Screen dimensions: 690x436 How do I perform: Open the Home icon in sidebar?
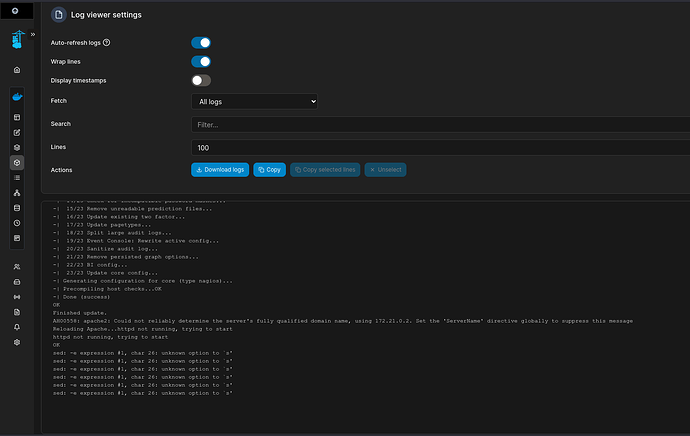(x=16, y=70)
